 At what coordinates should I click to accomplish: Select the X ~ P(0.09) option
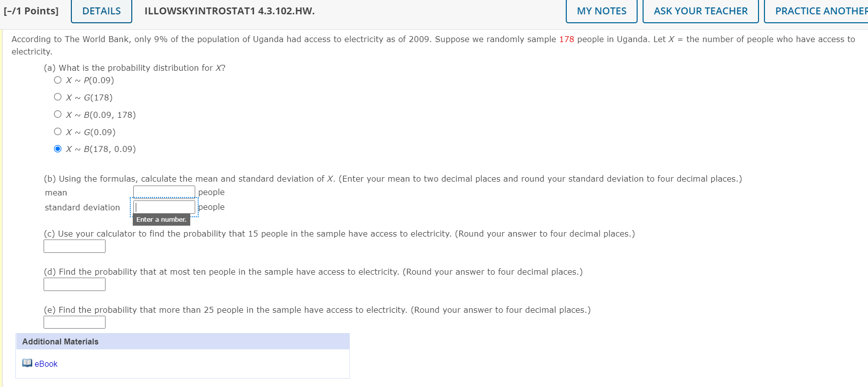(57, 80)
